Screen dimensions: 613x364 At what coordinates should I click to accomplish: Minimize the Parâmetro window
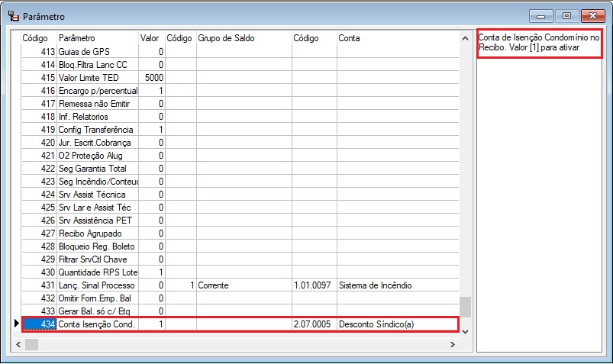click(x=540, y=16)
